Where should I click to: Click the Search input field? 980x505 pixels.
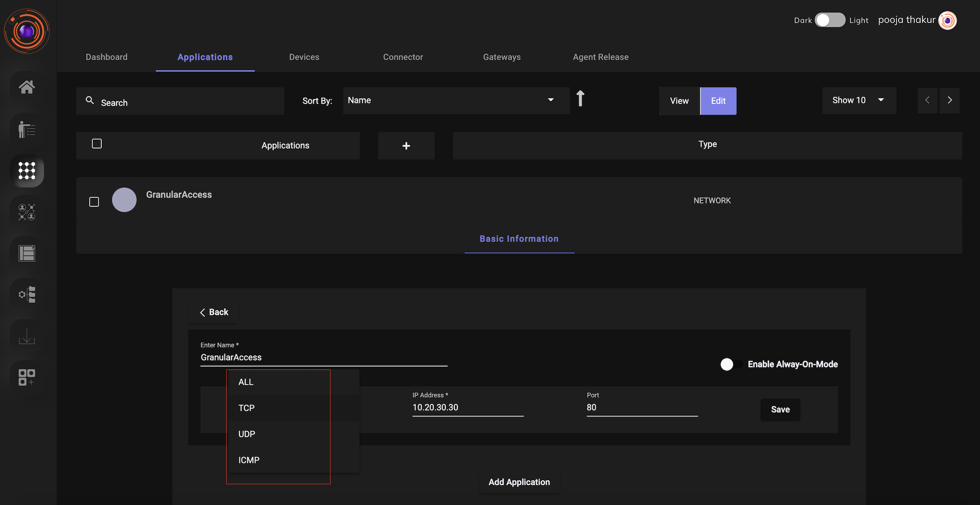180,101
